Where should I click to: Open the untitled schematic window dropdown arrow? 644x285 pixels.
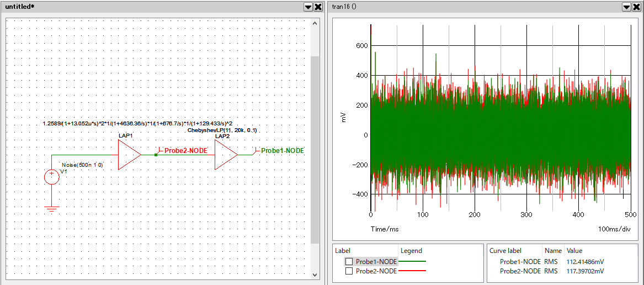point(308,7)
